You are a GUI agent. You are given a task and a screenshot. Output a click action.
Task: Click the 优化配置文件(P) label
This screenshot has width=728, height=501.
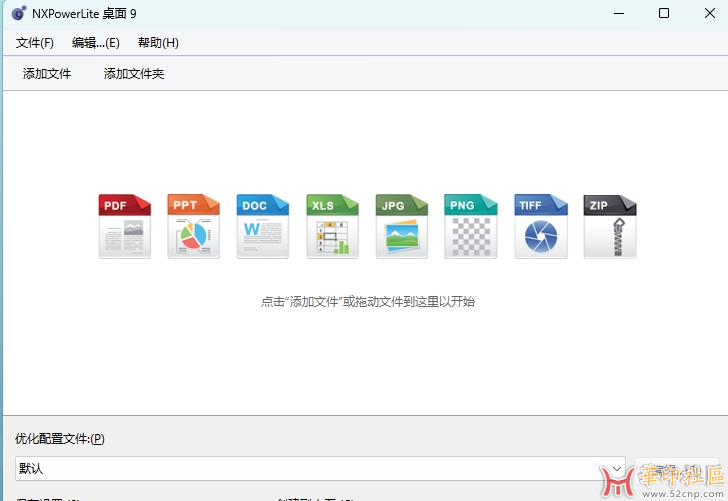(x=59, y=439)
